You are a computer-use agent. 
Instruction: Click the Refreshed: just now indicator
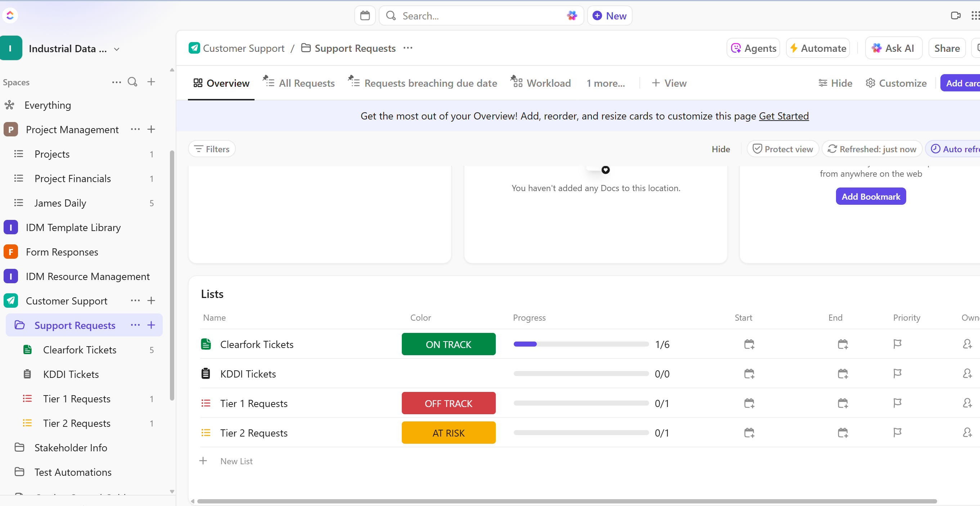coord(872,149)
